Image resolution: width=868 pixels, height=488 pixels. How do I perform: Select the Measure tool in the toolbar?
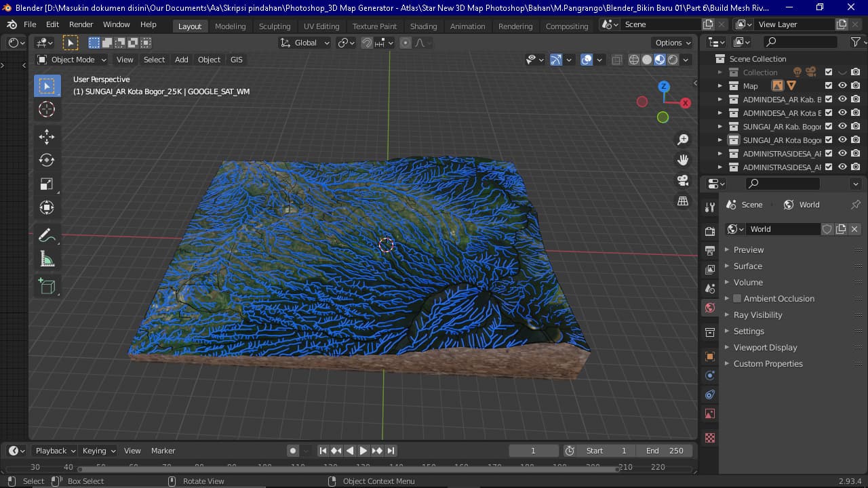pos(47,258)
